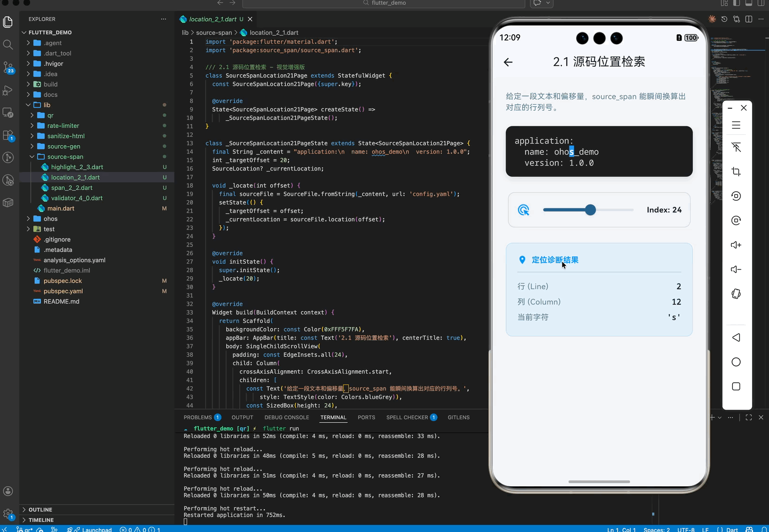This screenshot has height=532, width=769.
Task: Click the flutter_demo command center search box
Action: pos(384,3)
